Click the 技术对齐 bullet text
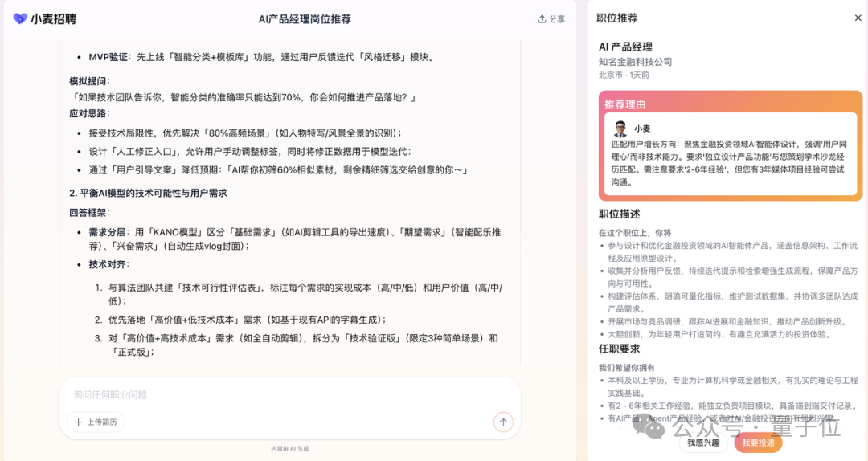The height and width of the screenshot is (461, 868). [x=109, y=264]
